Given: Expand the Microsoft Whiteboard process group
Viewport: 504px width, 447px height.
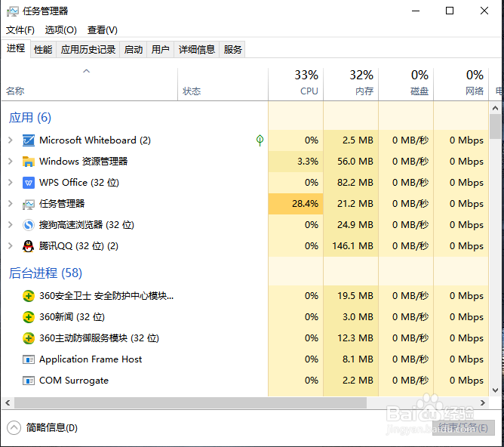Looking at the screenshot, I should [x=11, y=140].
